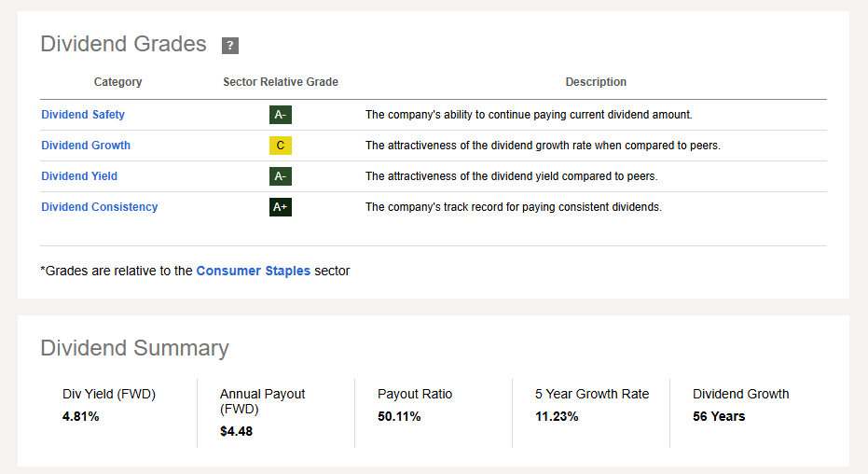Screen dimensions: 868x474
Task: Click the Dividend Growth description text
Action: tap(543, 146)
